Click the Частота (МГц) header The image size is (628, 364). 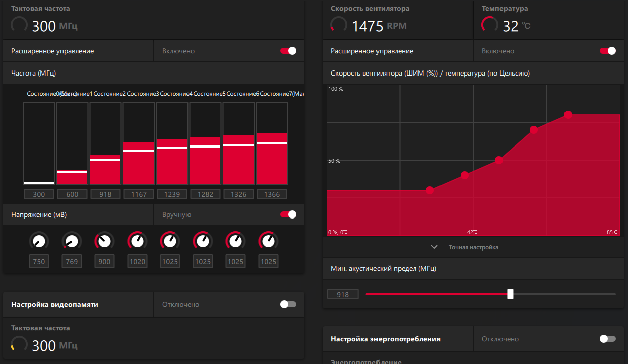[33, 73]
